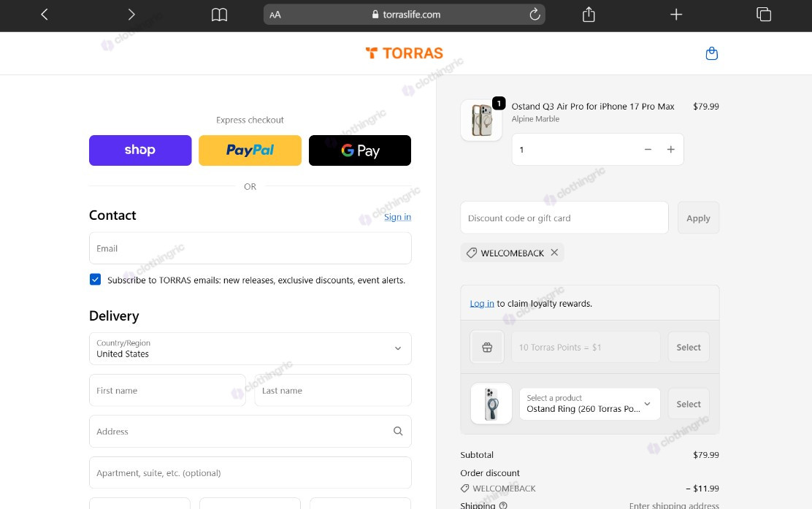This screenshot has width=812, height=509.
Task: Open the browser share sheet icon
Action: [589, 15]
